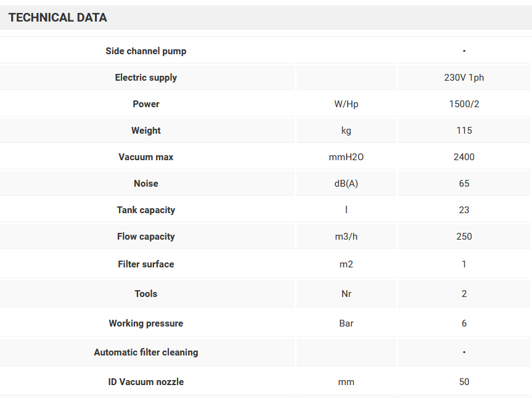Click the TECHNICAL DATA section header
Screen dimensions: 532x398
coord(58,18)
